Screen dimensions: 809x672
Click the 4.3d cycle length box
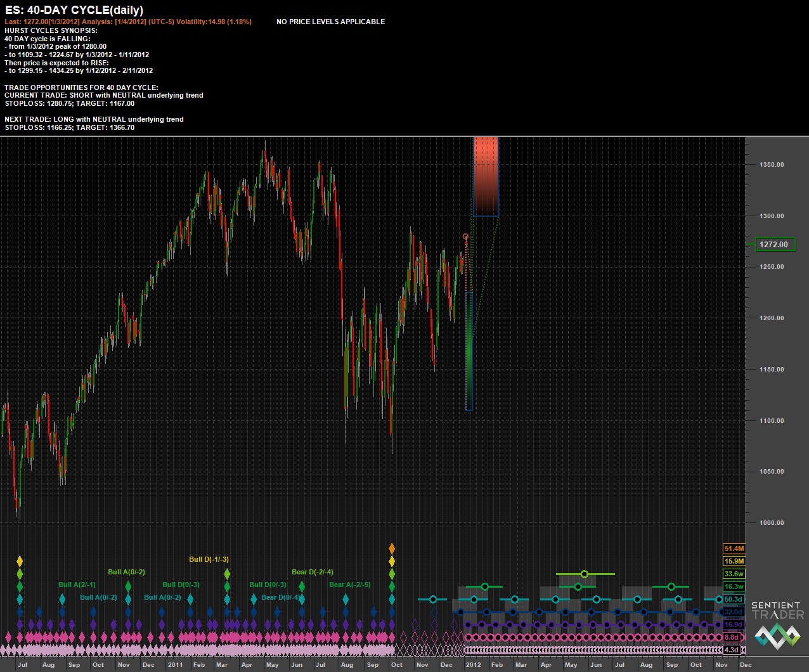tap(731, 650)
